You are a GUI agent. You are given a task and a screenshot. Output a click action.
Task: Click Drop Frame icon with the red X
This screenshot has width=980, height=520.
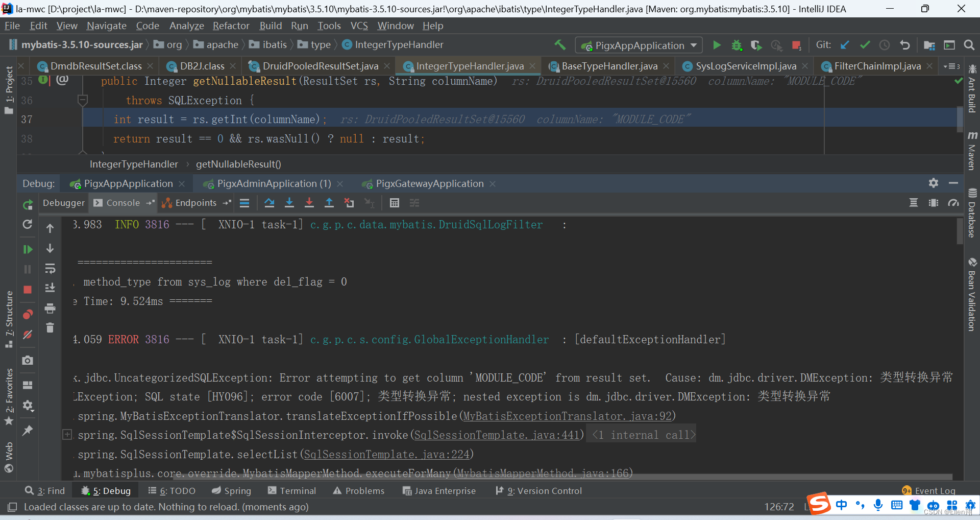pos(349,203)
